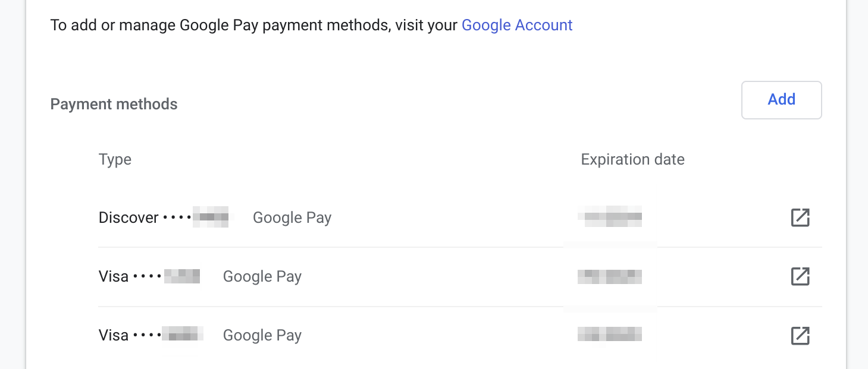Click Google Pay label in top Visa row
The height and width of the screenshot is (369, 868).
tap(262, 276)
